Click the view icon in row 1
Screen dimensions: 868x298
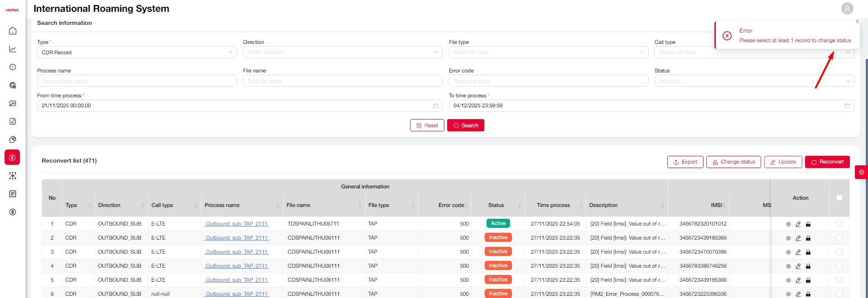point(788,224)
